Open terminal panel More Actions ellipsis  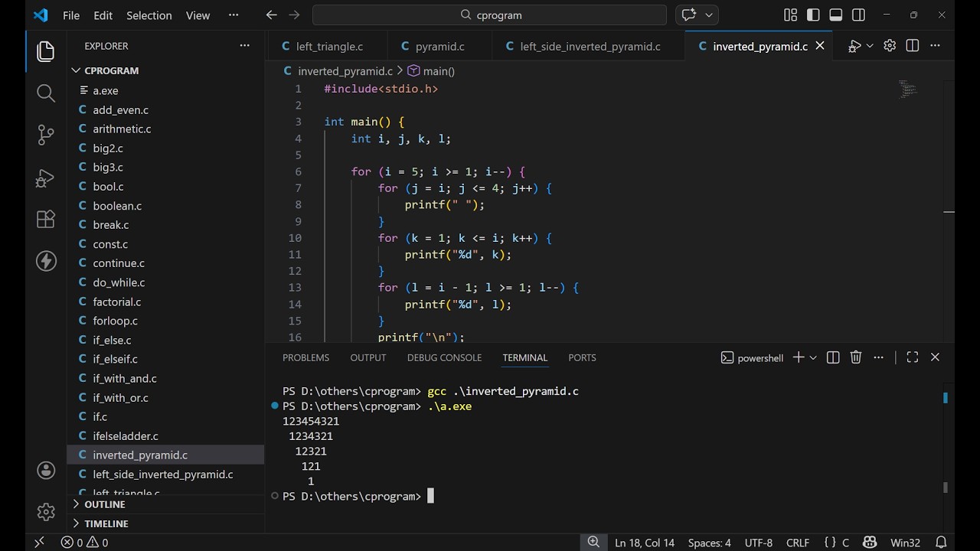click(x=879, y=357)
